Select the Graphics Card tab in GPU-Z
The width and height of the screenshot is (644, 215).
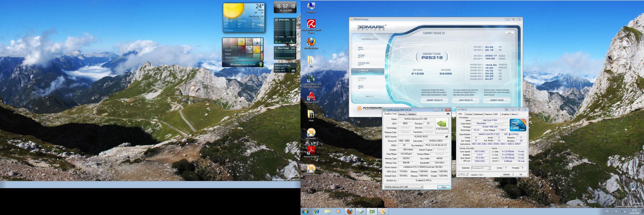click(390, 114)
